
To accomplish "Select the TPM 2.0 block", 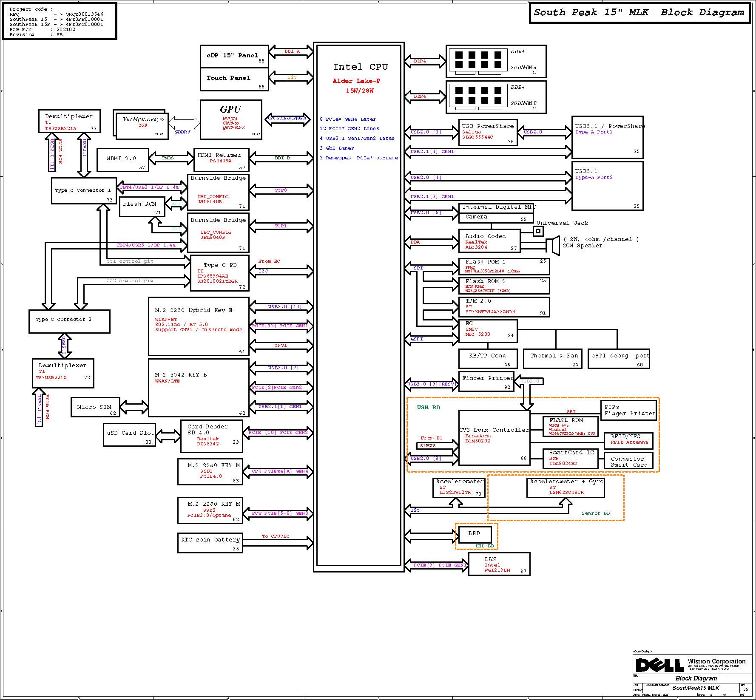I will (504, 307).
